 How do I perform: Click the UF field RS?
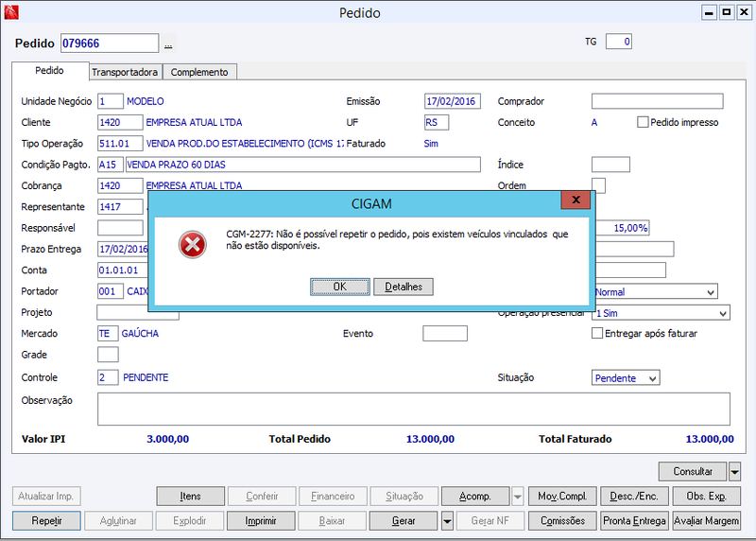coord(437,122)
